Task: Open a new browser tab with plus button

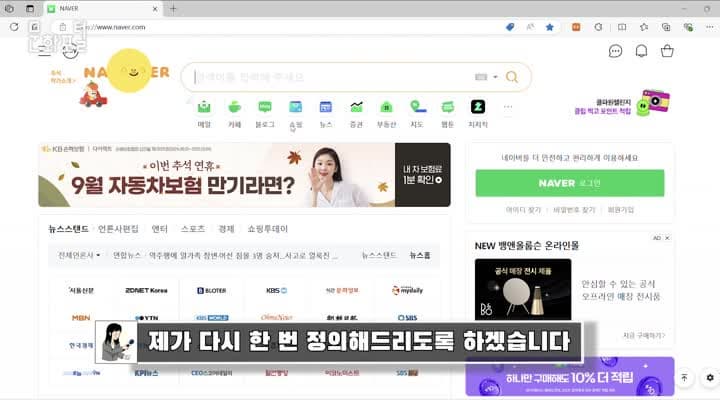Action: [x=173, y=8]
